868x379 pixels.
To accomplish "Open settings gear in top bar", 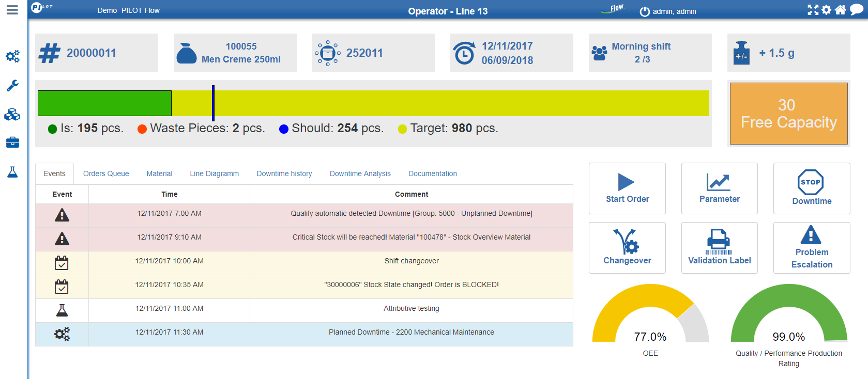I will (827, 10).
